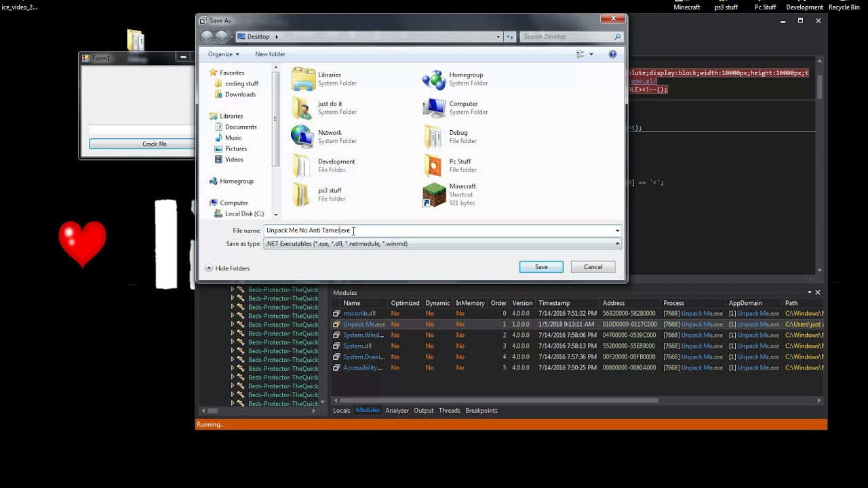The image size is (868, 488).
Task: Open the 'just do it' user folder icon
Action: click(x=303, y=108)
